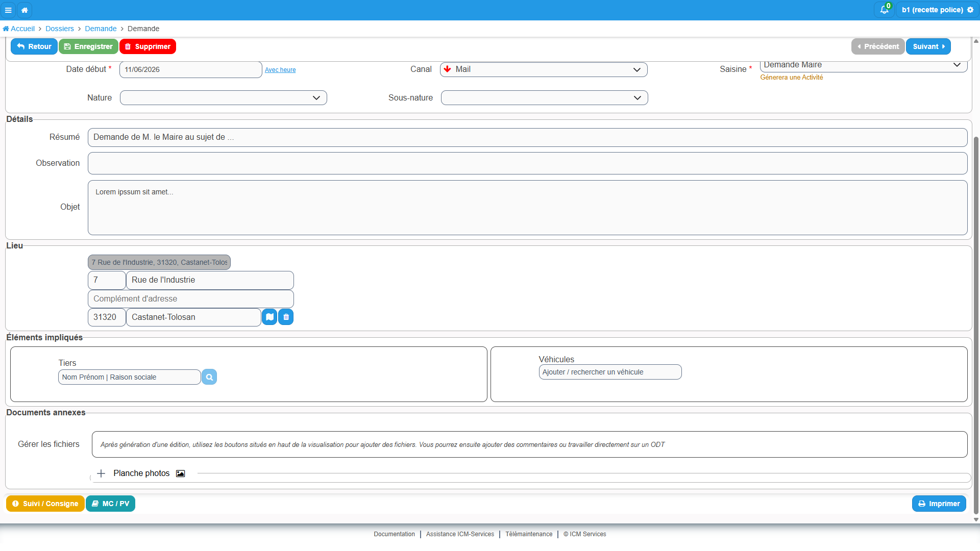This screenshot has height=551, width=980.
Task: Navigate to Dossiers breadcrumb
Action: click(60, 29)
